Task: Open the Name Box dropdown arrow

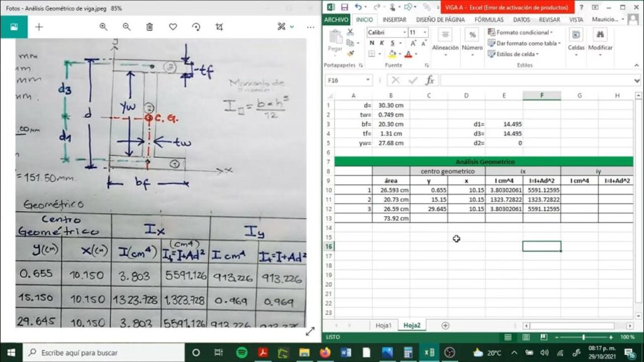Action: tap(368, 80)
